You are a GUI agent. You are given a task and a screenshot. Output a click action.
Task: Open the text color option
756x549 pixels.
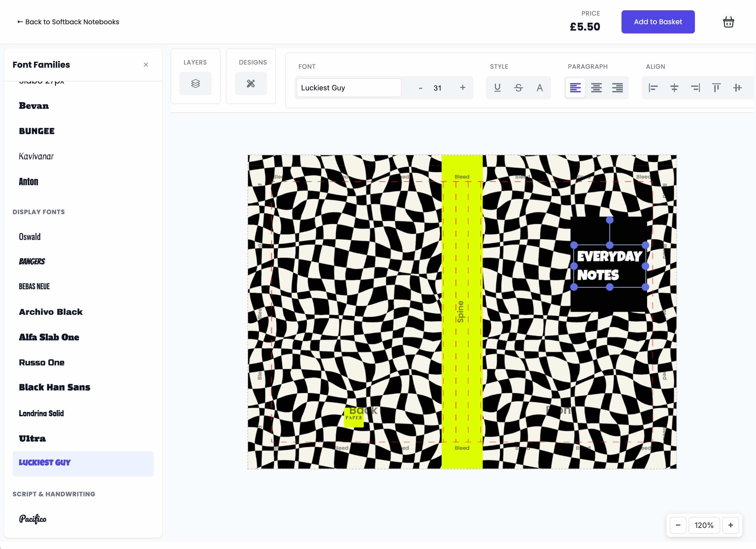coord(539,88)
